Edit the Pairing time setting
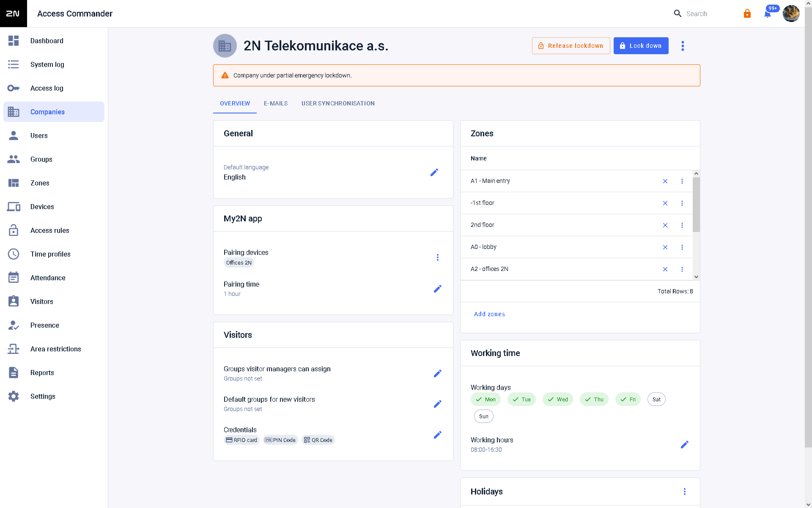 438,289
